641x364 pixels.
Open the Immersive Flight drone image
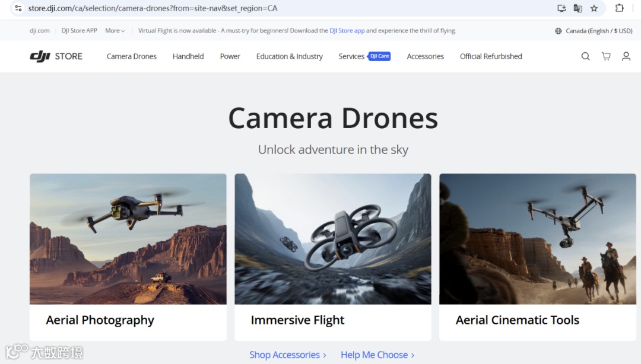tap(333, 239)
